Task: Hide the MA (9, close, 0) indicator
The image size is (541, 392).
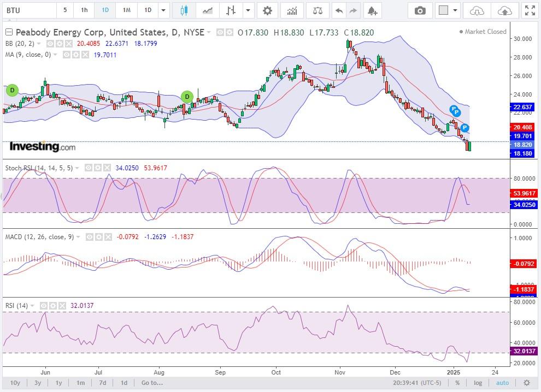Action: (67, 55)
